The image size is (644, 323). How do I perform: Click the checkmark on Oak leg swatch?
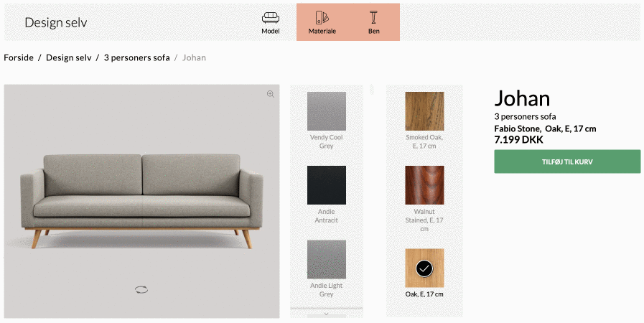click(x=424, y=268)
